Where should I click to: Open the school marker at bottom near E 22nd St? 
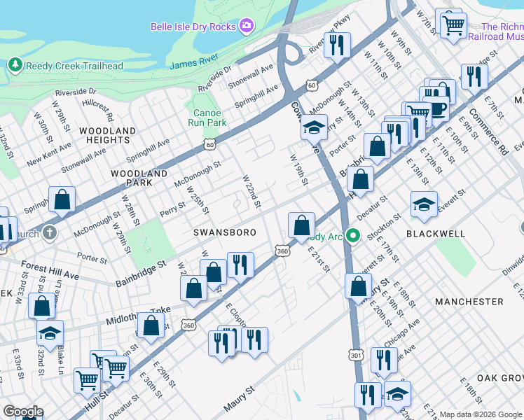click(x=397, y=396)
